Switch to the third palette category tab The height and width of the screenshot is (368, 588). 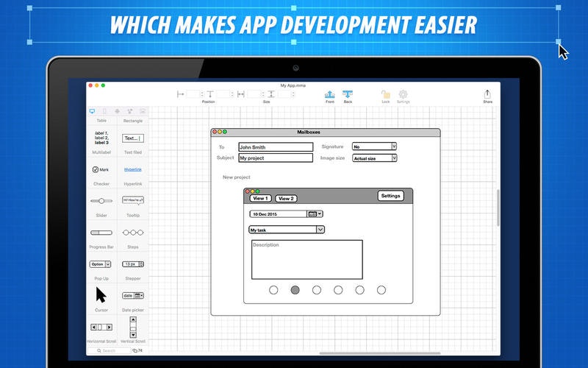click(x=118, y=111)
